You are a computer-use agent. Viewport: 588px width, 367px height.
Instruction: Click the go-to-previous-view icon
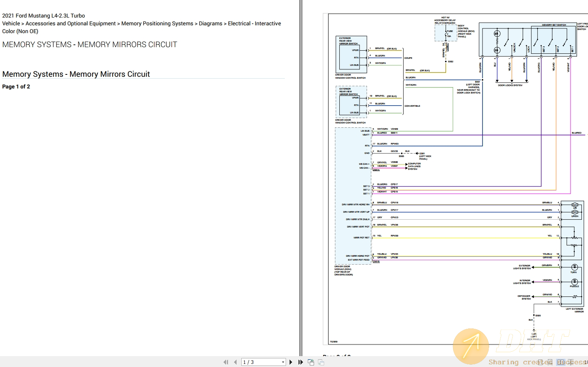click(311, 362)
